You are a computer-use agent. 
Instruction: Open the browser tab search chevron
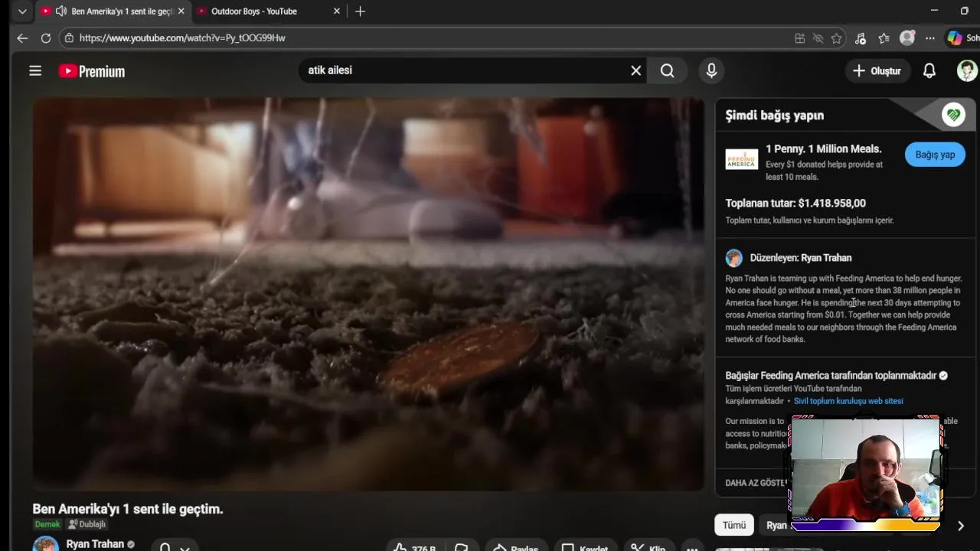click(x=22, y=11)
